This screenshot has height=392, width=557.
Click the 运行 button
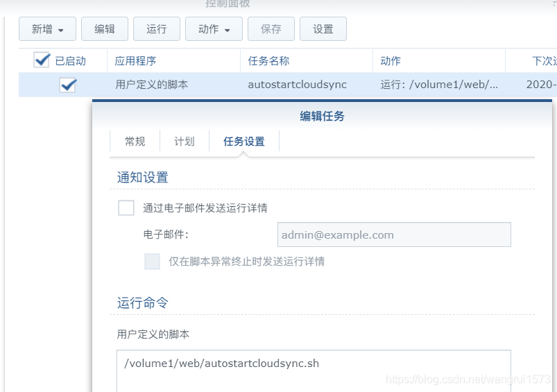click(157, 28)
